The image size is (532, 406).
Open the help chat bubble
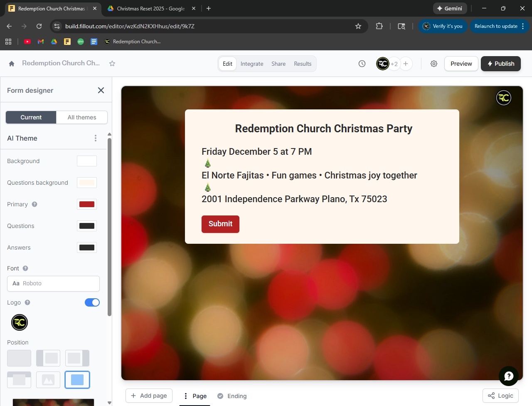click(x=508, y=376)
